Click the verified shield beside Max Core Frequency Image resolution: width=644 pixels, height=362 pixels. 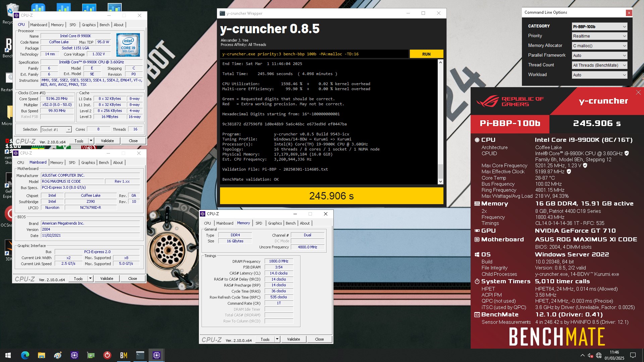point(585,165)
